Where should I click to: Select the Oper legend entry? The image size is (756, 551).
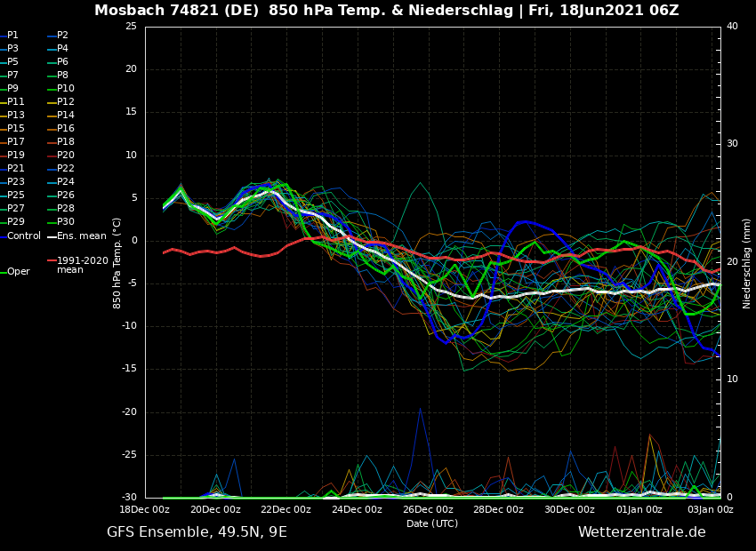pyautogui.click(x=19, y=272)
